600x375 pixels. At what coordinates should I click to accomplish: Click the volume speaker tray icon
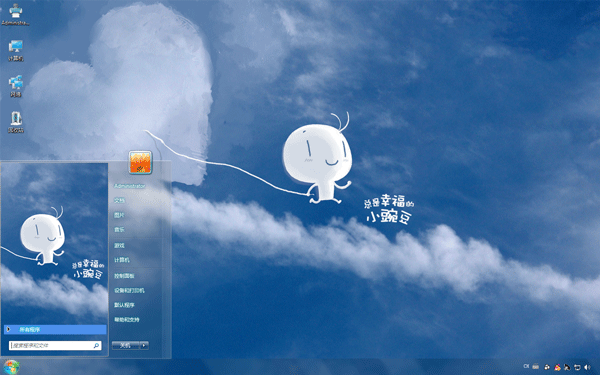coord(587,367)
